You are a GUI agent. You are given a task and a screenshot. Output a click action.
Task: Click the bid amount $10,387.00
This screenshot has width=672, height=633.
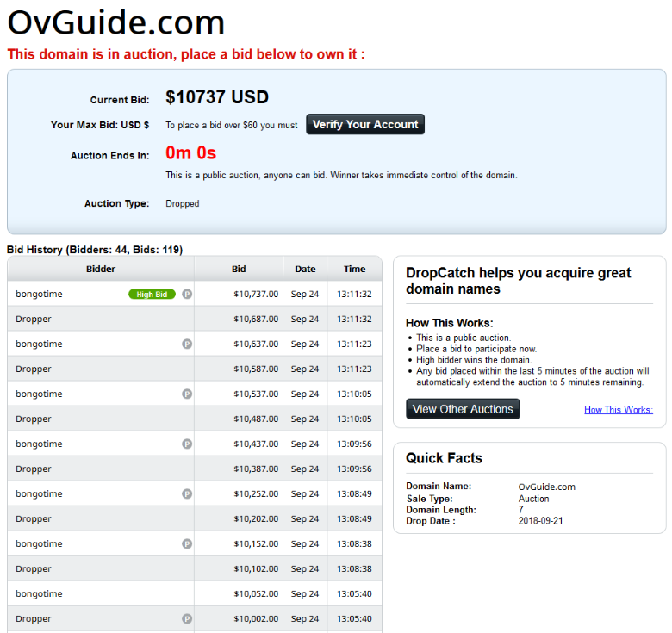pyautogui.click(x=256, y=469)
